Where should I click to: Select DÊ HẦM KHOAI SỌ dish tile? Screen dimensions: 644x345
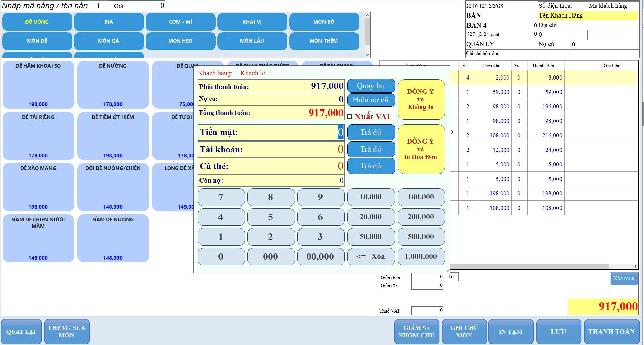click(x=38, y=85)
